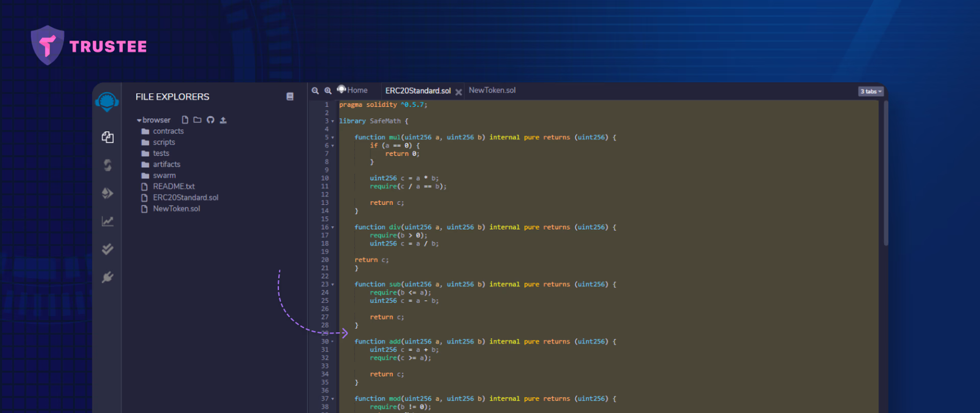Open the Deploy and Run transactions icon
980x413 pixels.
[107, 193]
